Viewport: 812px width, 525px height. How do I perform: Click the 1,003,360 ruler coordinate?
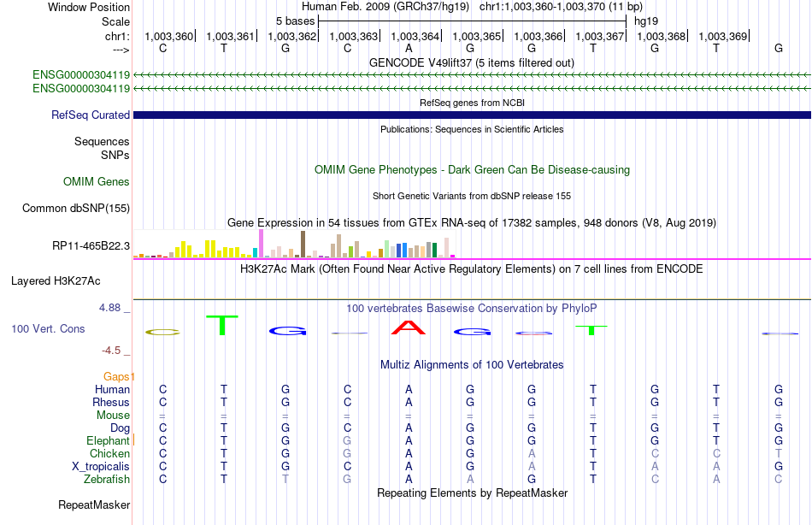[x=169, y=36]
